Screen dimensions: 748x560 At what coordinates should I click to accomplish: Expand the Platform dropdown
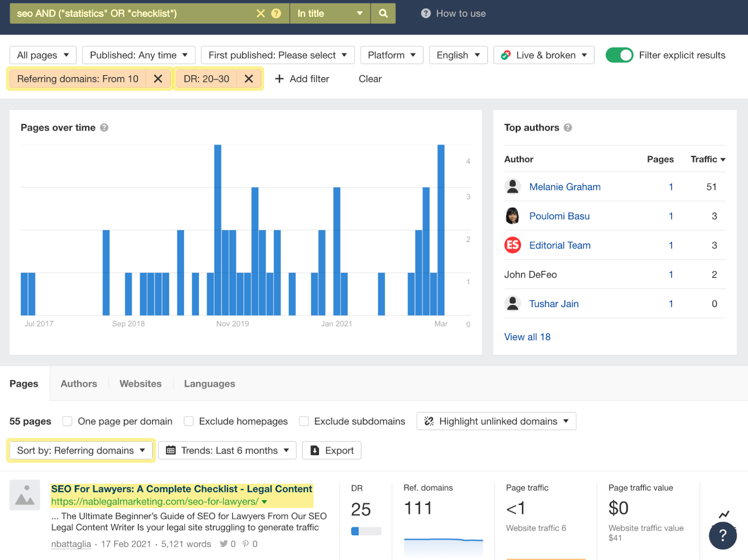pos(391,55)
